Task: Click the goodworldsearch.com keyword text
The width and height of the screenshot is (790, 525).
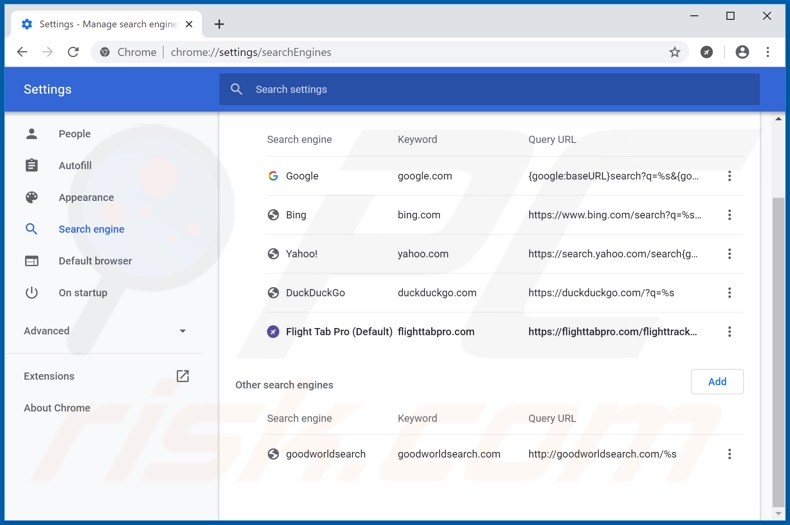Action: click(x=449, y=454)
